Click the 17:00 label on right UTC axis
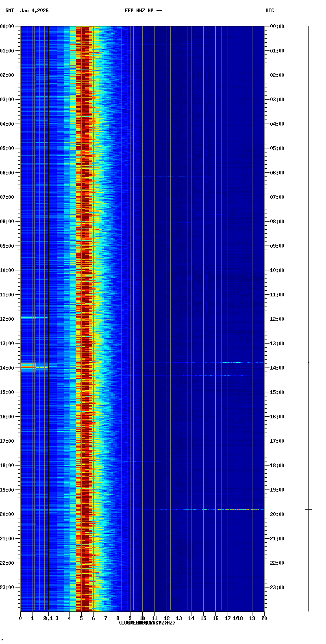The height and width of the screenshot is (644, 326). pyautogui.click(x=277, y=441)
